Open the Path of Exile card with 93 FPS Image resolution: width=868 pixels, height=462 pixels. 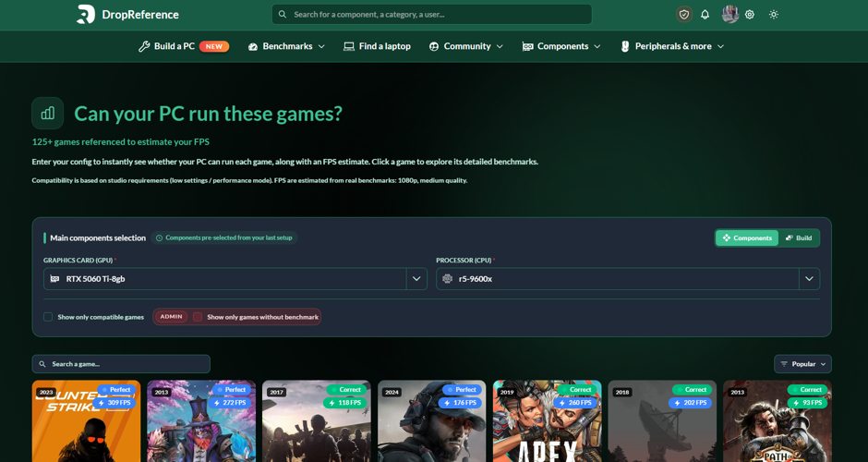pyautogui.click(x=778, y=421)
